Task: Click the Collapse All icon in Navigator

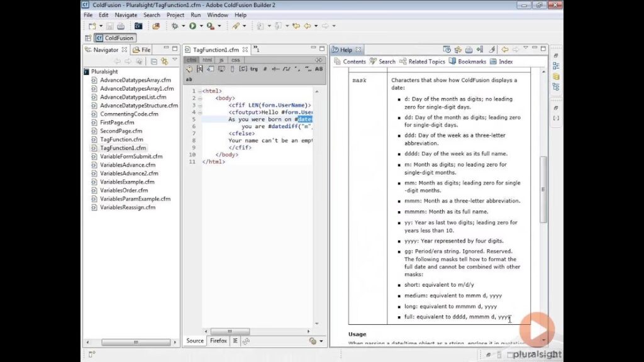Action: pyautogui.click(x=153, y=62)
